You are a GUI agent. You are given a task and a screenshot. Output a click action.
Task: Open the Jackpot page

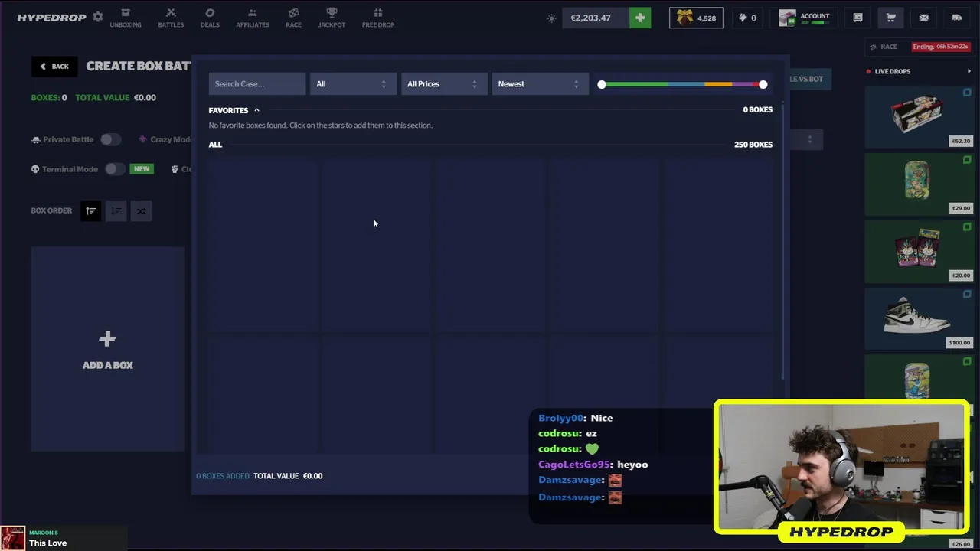[x=332, y=18]
